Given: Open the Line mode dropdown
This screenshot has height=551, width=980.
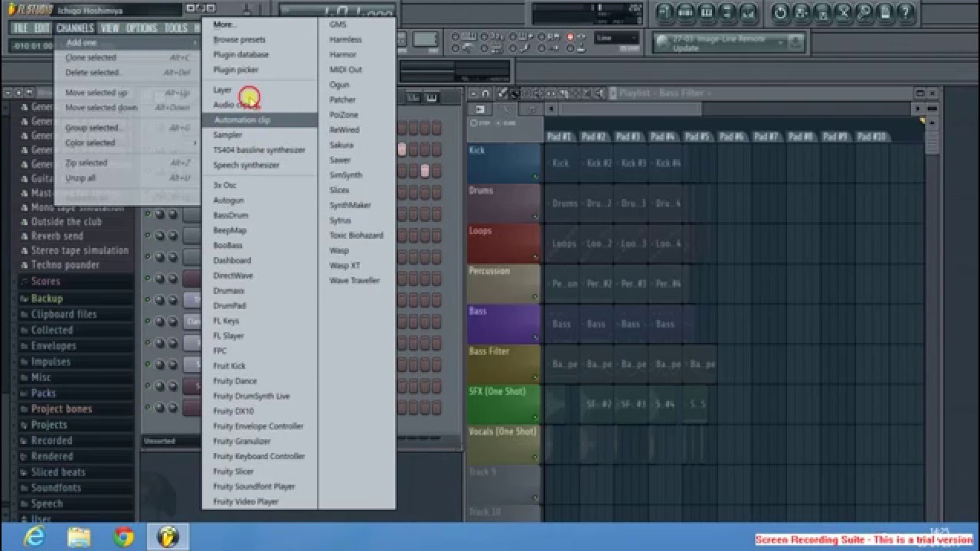Looking at the screenshot, I should tap(617, 37).
